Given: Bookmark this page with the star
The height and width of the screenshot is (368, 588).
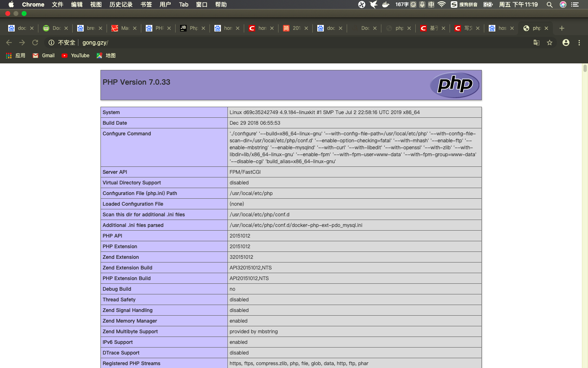Looking at the screenshot, I should [x=550, y=43].
